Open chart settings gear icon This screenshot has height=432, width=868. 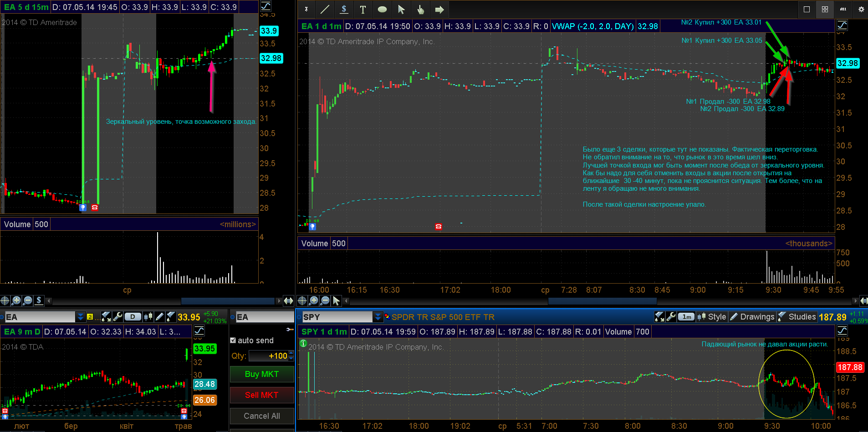point(861,9)
